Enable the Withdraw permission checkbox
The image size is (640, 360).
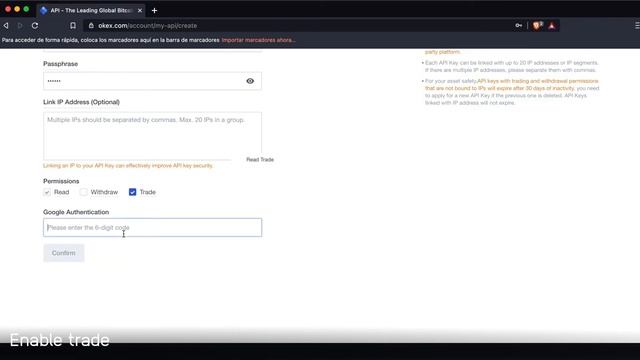[x=84, y=192]
